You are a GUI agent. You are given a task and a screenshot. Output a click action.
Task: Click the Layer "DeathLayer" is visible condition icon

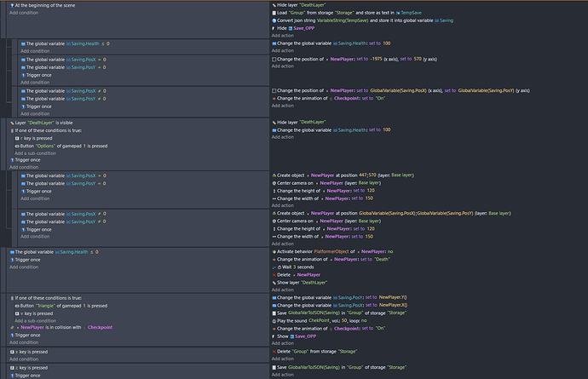click(x=10, y=123)
